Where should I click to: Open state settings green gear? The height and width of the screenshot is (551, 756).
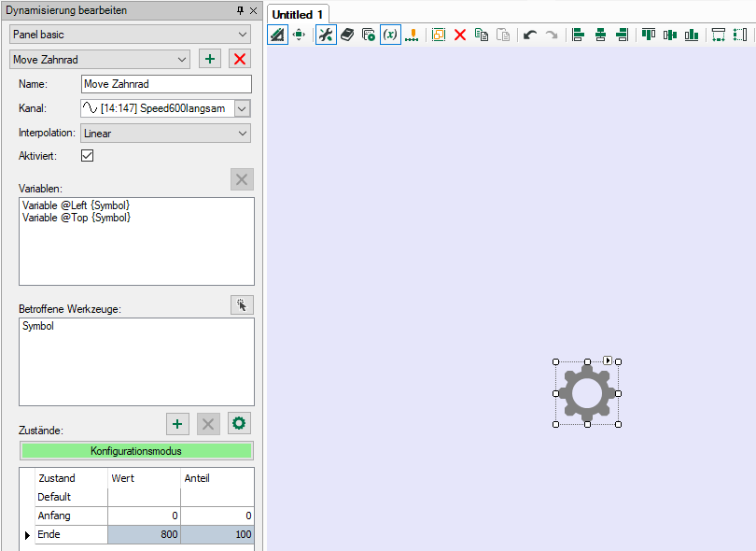coord(239,423)
